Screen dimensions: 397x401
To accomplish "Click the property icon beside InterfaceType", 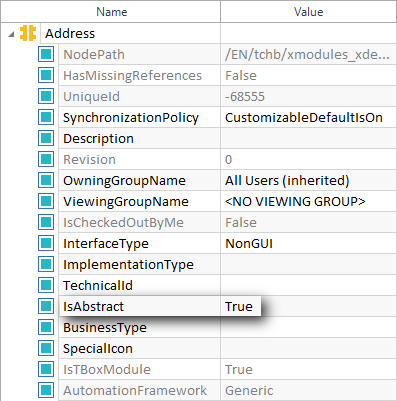I will [46, 243].
